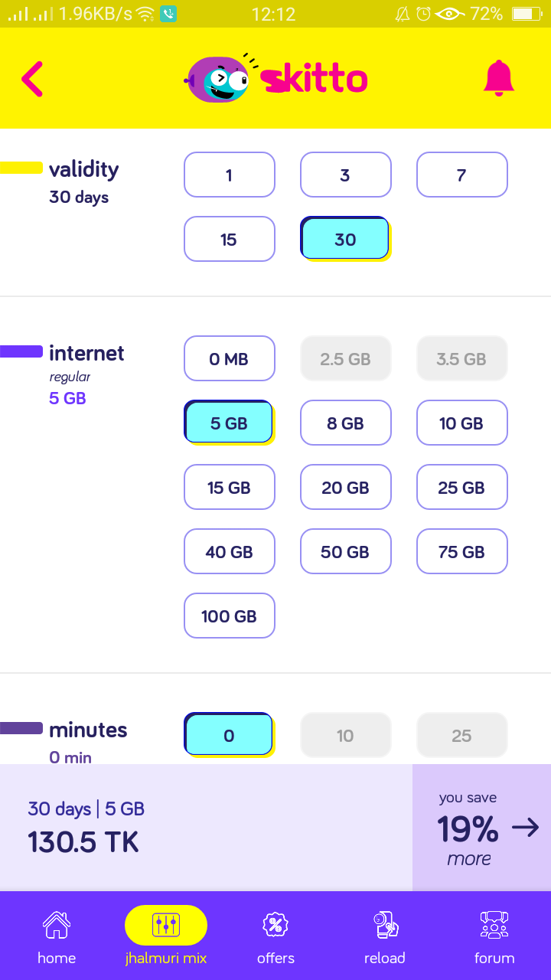551x980 pixels.
Task: Tap the 130.5 TK price summary
Action: point(84,842)
